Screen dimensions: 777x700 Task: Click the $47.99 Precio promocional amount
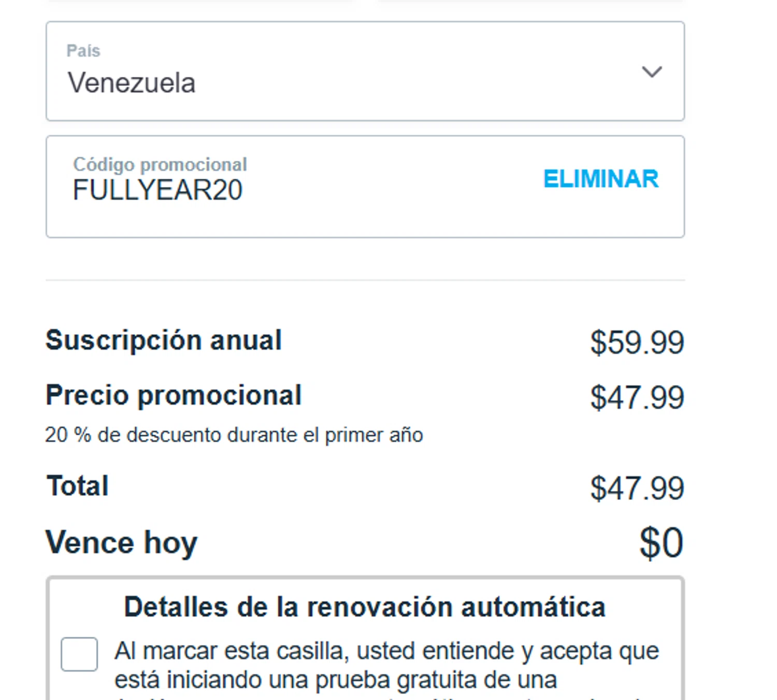(637, 397)
